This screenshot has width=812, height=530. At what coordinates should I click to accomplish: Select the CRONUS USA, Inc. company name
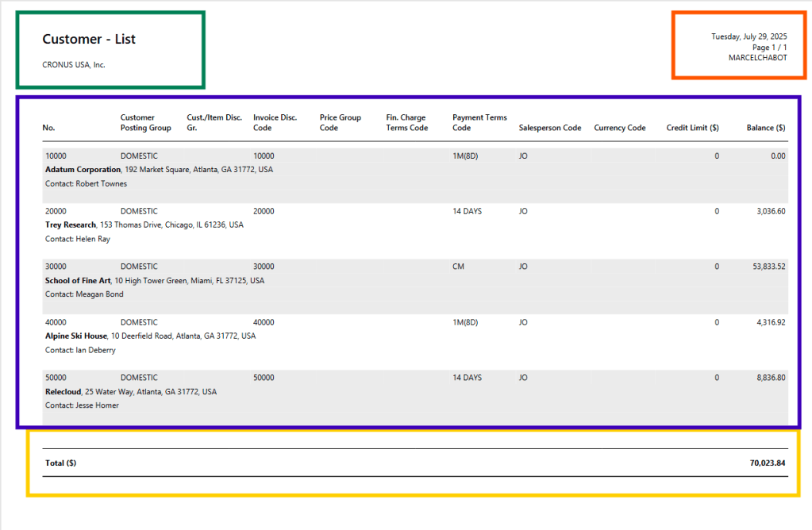coord(74,65)
